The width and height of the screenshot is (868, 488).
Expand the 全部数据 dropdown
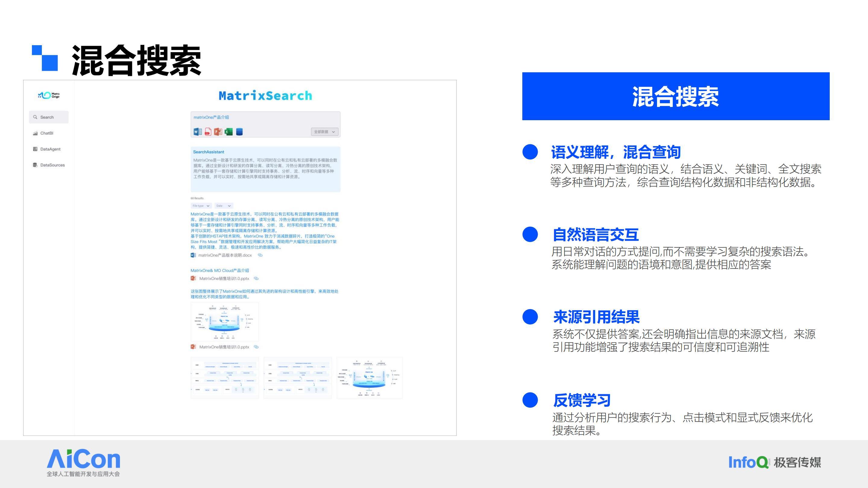325,132
